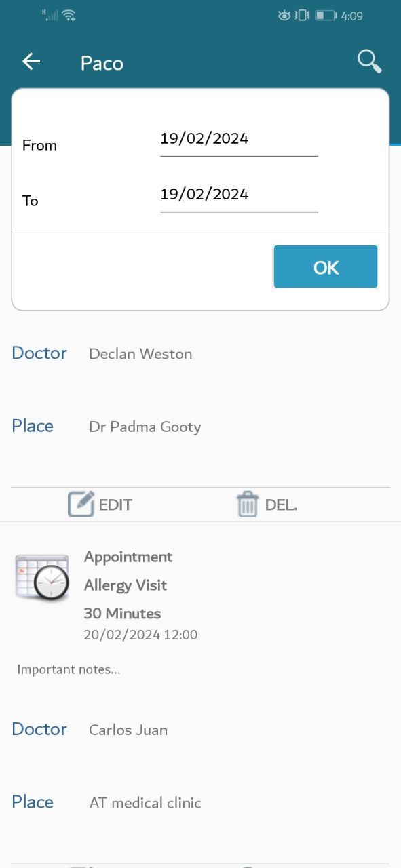The width and height of the screenshot is (401, 868).
Task: Tap the eye comfort status icon
Action: click(285, 15)
